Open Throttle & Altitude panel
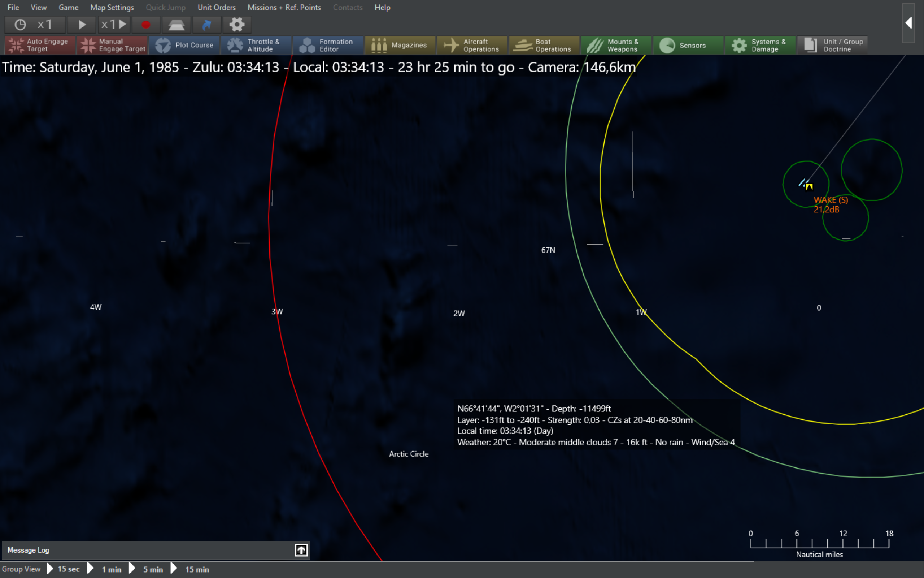 coord(256,45)
